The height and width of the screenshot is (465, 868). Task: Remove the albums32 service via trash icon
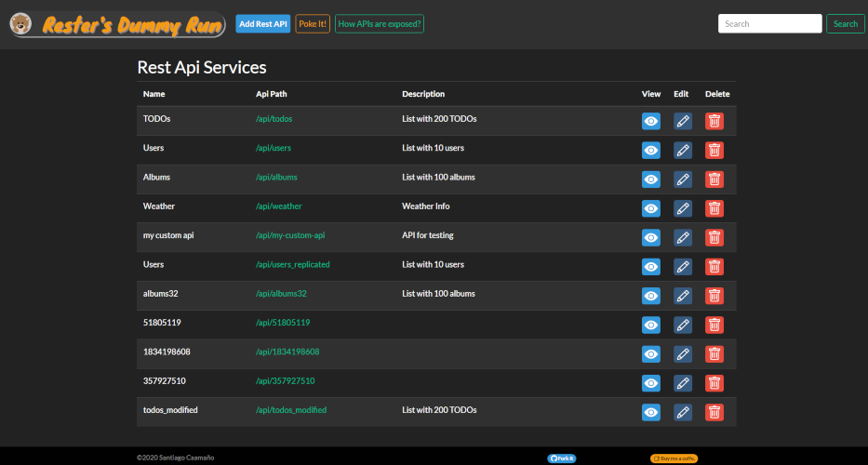(714, 296)
